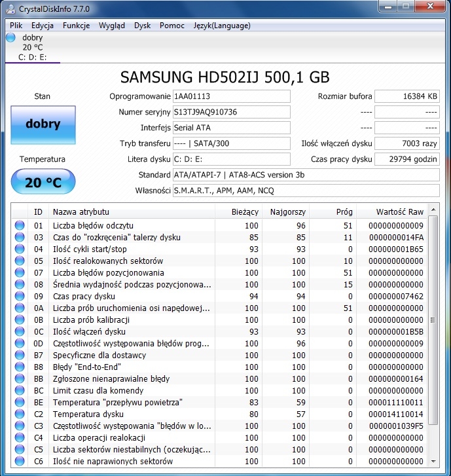451x476 pixels.
Task: Minimize the CrystalDiskInfo window
Action: tap(388, 6)
